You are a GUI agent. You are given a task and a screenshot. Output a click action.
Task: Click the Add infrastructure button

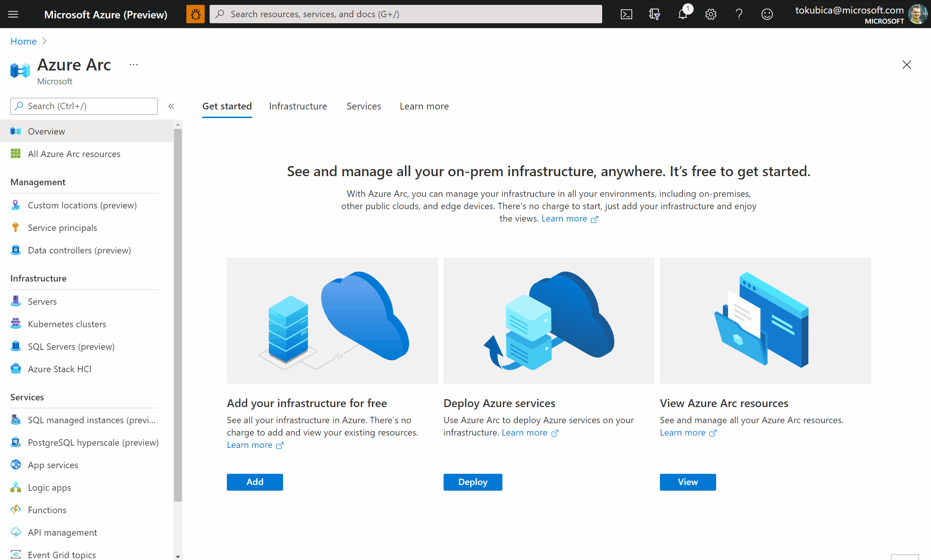(255, 482)
